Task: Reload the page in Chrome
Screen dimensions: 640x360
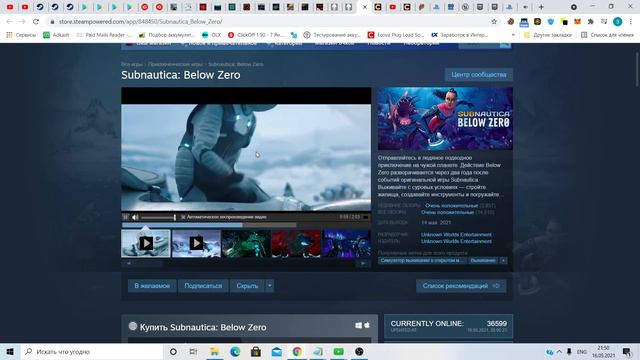Action: point(36,22)
